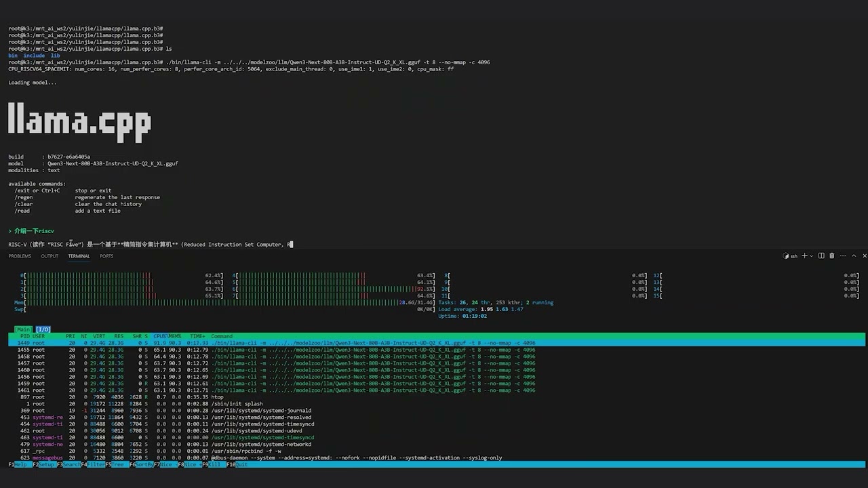868x488 pixels.
Task: Click the CPU 6 usage meter
Action: coord(334,289)
